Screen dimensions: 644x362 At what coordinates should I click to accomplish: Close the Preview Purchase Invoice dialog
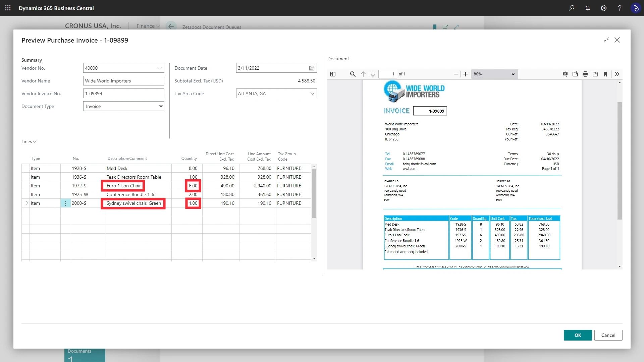[x=617, y=40]
